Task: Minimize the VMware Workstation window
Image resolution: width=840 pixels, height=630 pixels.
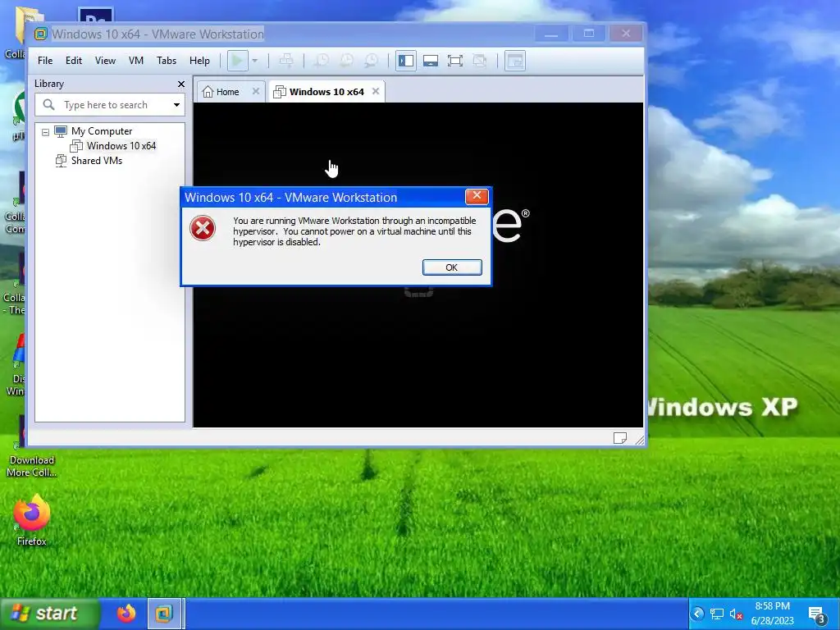Action: pos(551,34)
